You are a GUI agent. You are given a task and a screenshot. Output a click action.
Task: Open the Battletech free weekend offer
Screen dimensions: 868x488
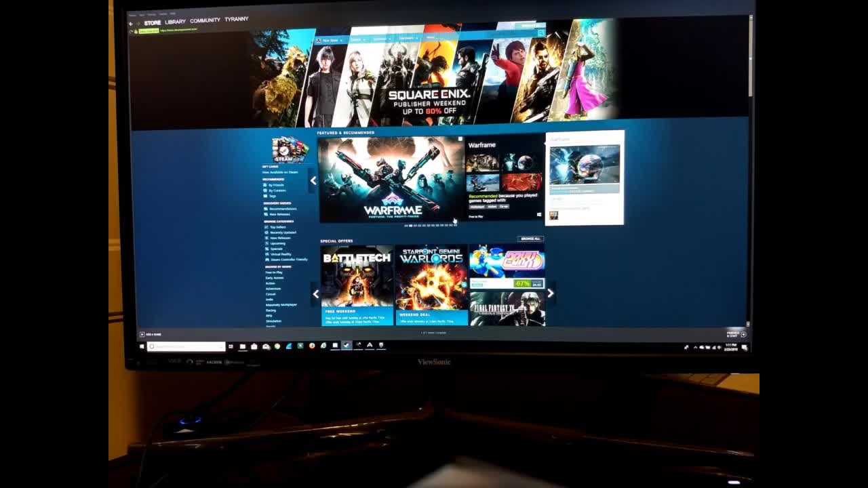[357, 285]
